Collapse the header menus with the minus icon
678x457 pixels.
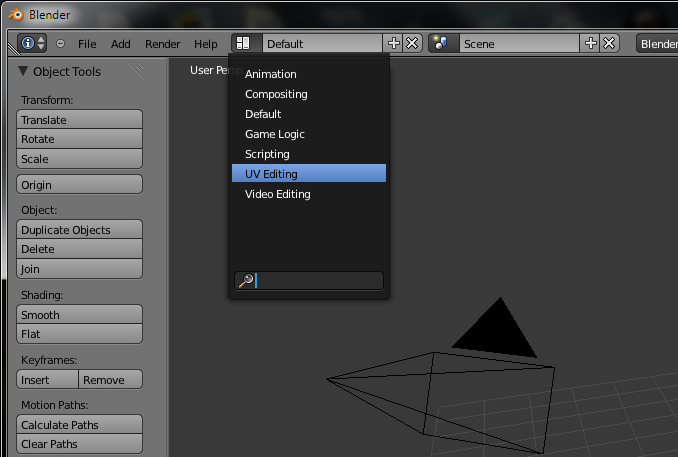(60, 44)
